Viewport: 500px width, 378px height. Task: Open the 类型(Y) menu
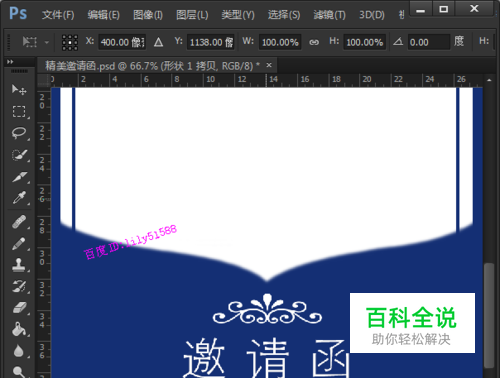pyautogui.click(x=238, y=15)
